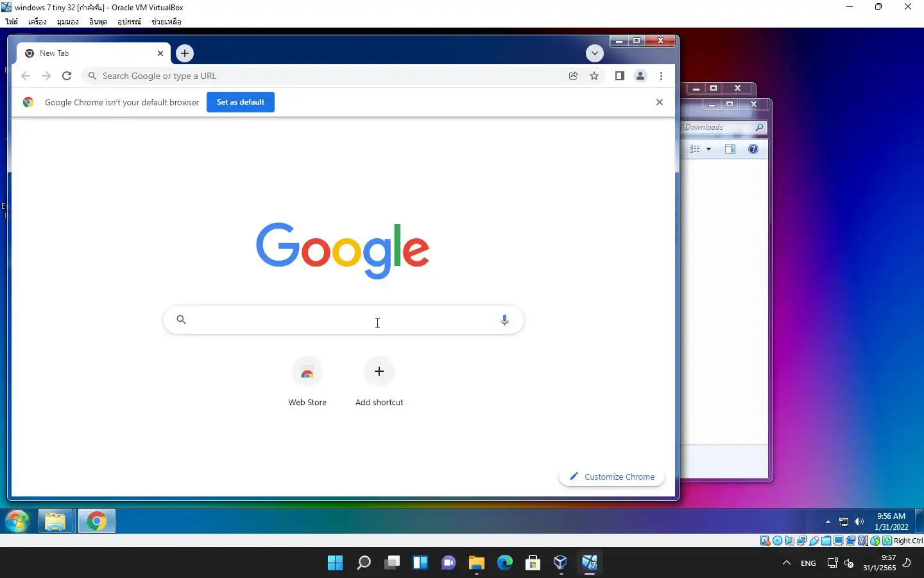This screenshot has width=924, height=578.
Task: Click the Explorer change view icon
Action: pyautogui.click(x=695, y=149)
